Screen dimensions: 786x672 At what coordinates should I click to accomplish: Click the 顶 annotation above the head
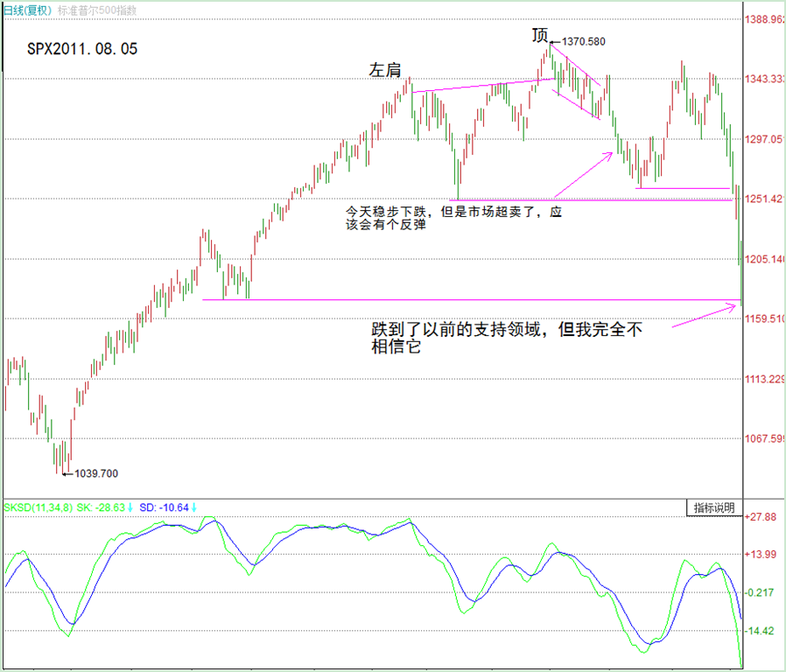pos(540,36)
